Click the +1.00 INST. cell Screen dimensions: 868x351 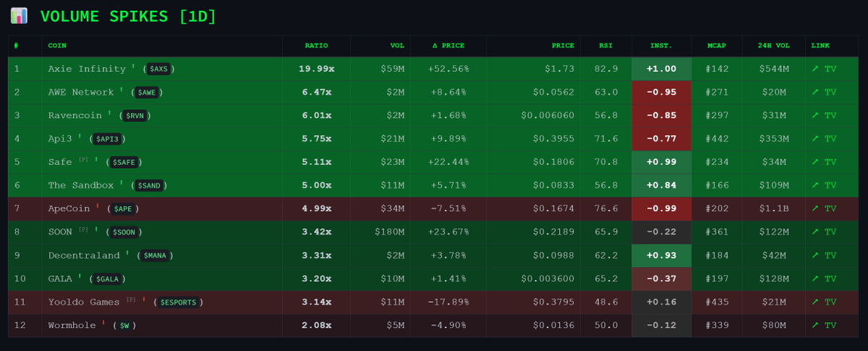coord(661,69)
